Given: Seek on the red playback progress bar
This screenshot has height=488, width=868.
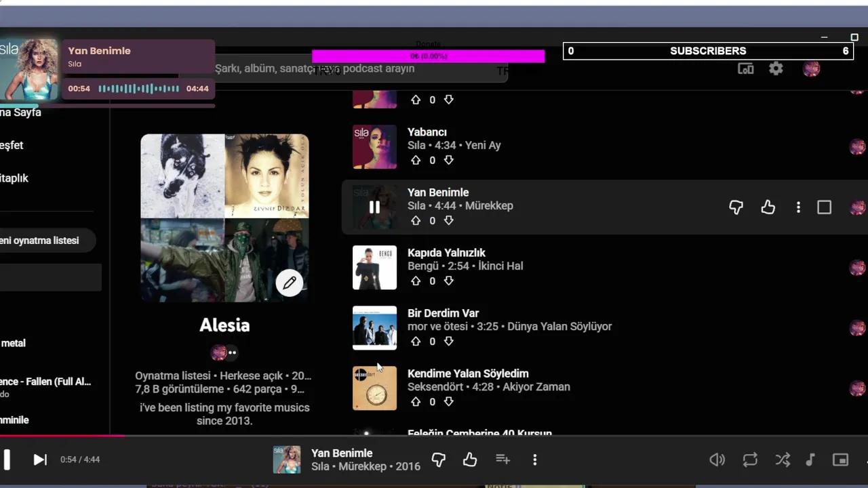Looking at the screenshot, I should pos(434,435).
